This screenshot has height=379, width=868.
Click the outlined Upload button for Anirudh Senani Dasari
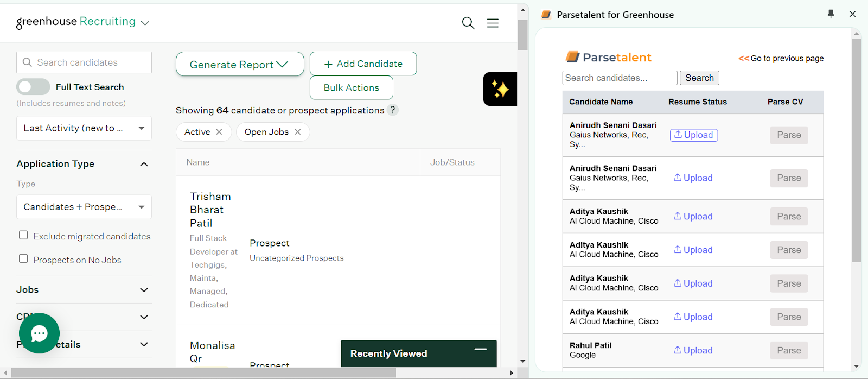tap(694, 135)
